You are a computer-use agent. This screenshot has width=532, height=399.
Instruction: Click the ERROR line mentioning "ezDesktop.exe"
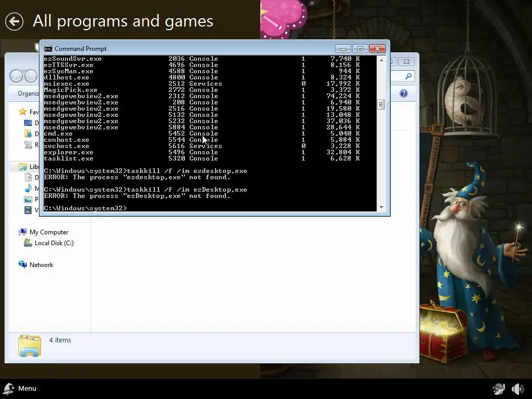pyautogui.click(x=137, y=196)
